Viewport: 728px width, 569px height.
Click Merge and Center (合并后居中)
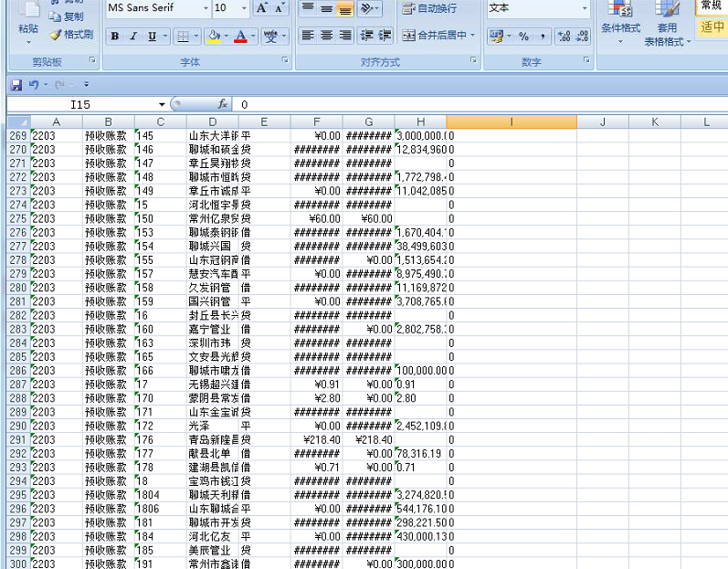(434, 36)
